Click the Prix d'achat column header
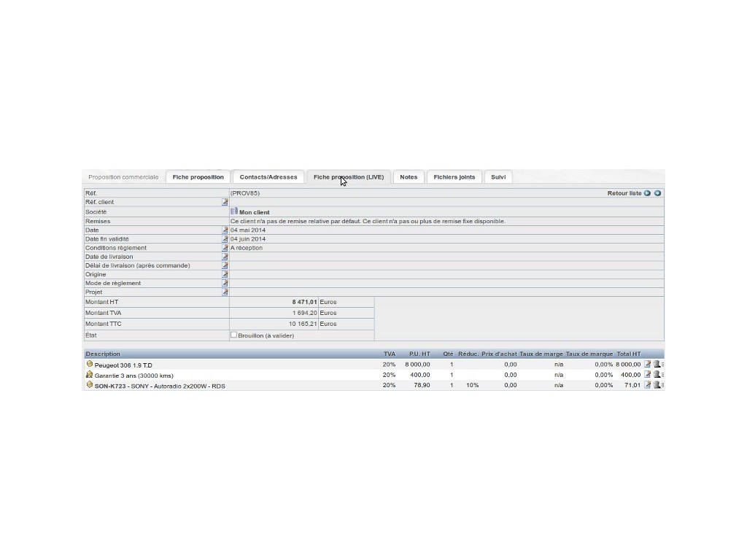This screenshot has width=747, height=560. [499, 354]
